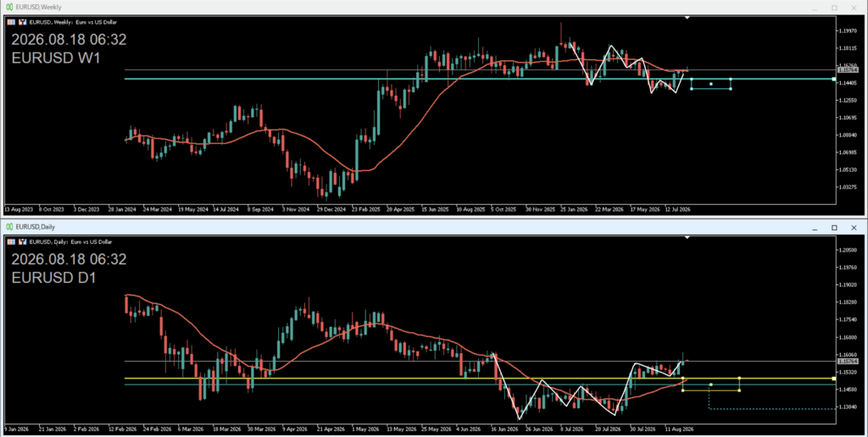Click the 'EURUSD W1' label on Weekly chart
Screen dimensions: 868x437
(56, 58)
